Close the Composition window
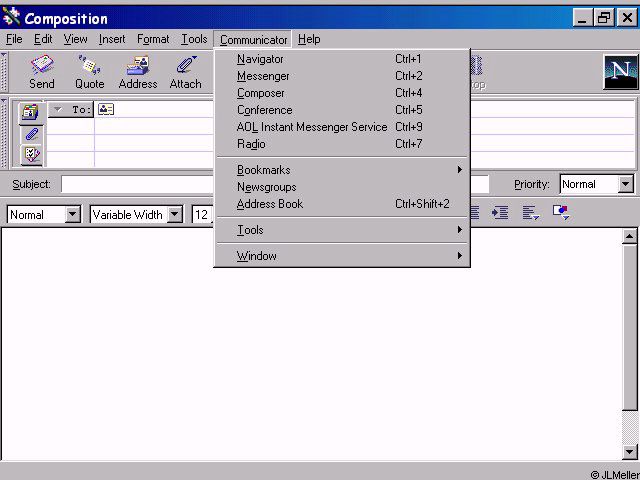Viewport: 640px width, 480px height. tap(627, 18)
